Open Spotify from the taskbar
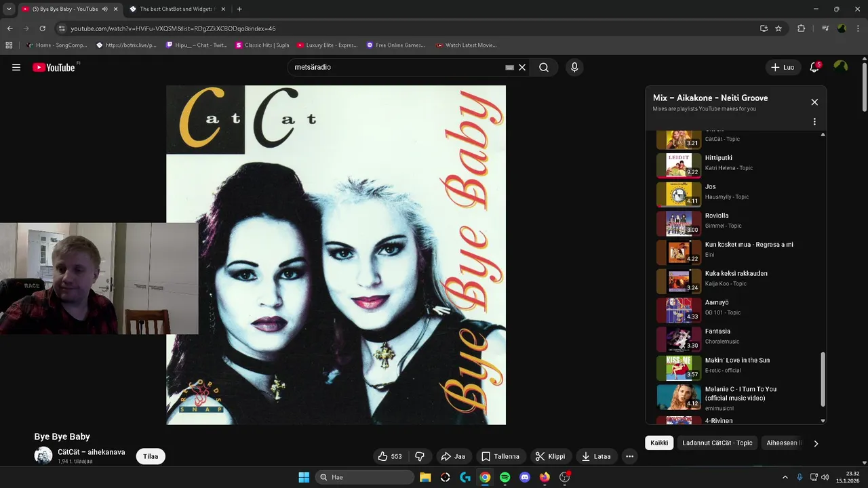The width and height of the screenshot is (868, 488). click(505, 477)
